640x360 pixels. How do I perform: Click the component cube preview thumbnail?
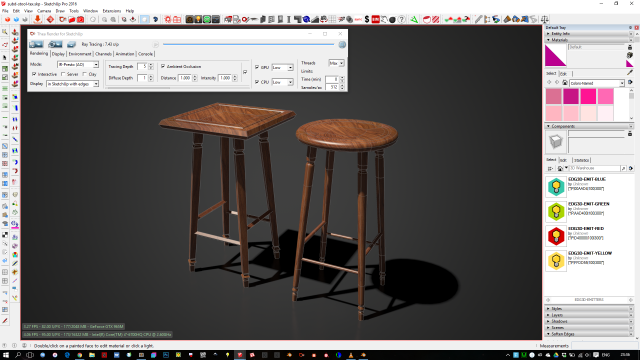(x=556, y=142)
